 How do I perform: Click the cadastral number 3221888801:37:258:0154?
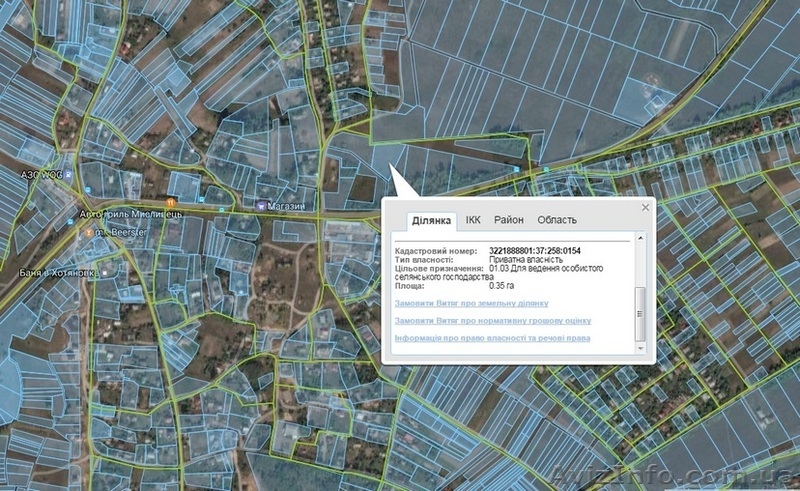click(x=535, y=250)
